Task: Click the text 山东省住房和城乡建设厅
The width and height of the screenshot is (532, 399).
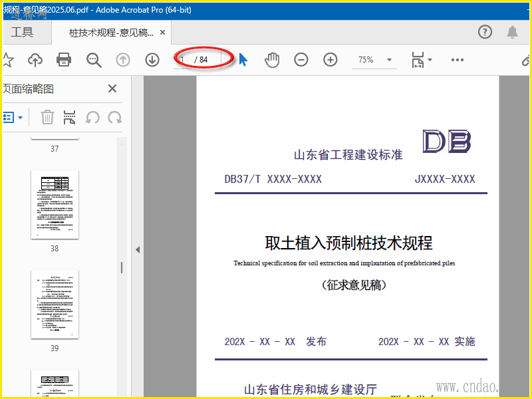Action: [311, 390]
